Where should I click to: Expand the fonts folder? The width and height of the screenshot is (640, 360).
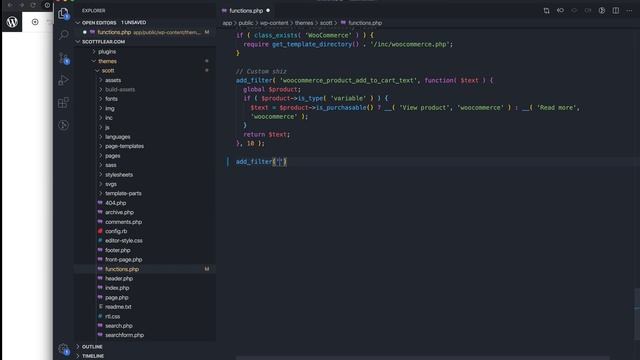coord(111,99)
